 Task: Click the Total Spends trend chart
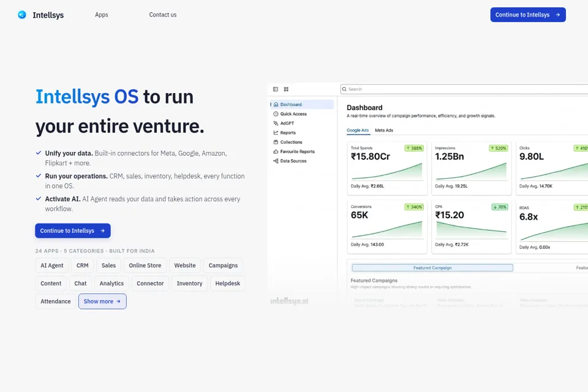click(387, 171)
